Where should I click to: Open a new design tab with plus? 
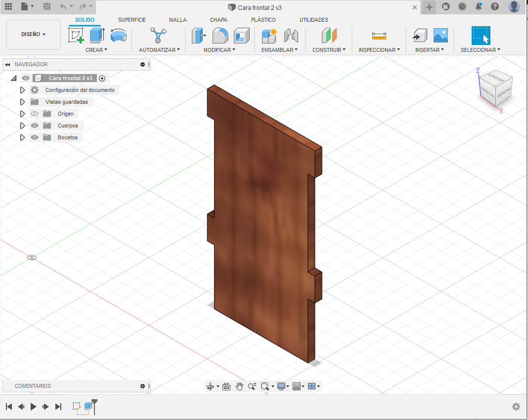click(429, 7)
